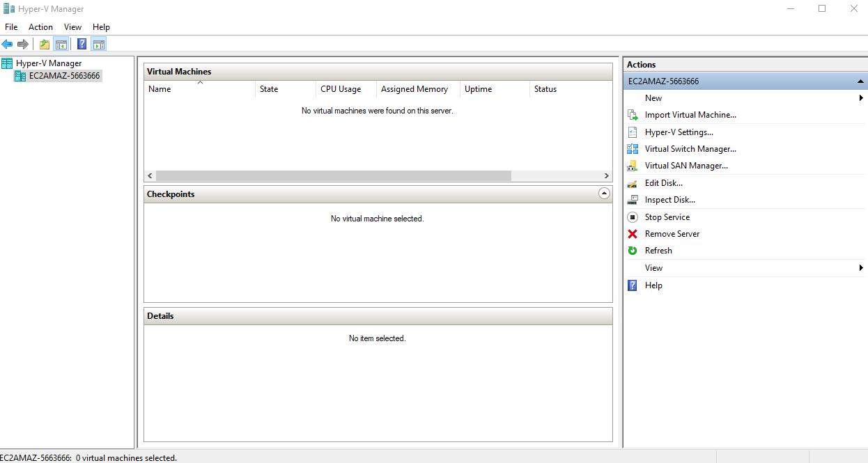Viewport: 868px width, 463px height.
Task: Close the Hyper-V Manager window
Action: click(x=853, y=9)
